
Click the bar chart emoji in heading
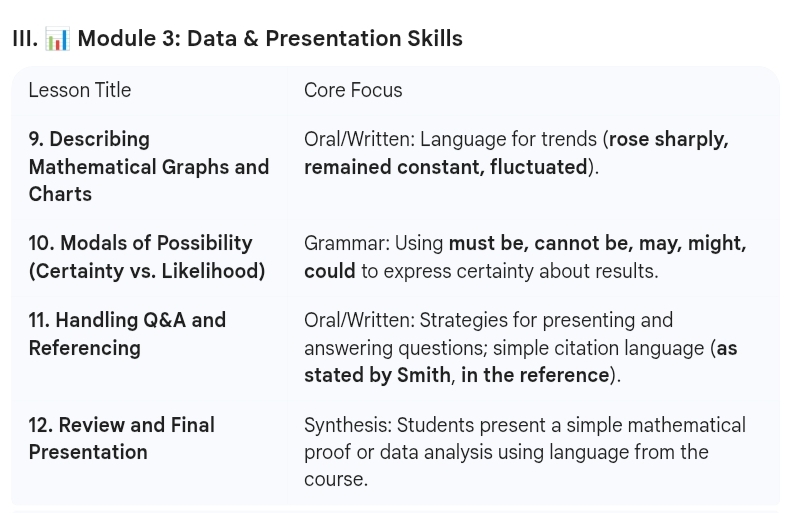[58, 39]
